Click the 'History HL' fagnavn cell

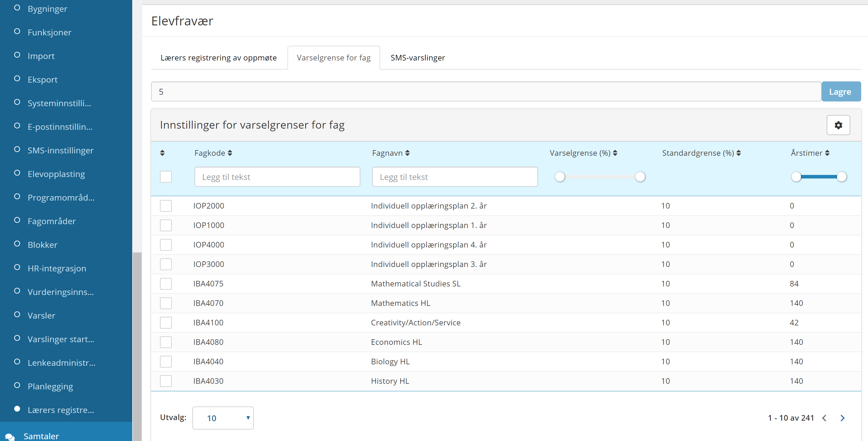(390, 381)
